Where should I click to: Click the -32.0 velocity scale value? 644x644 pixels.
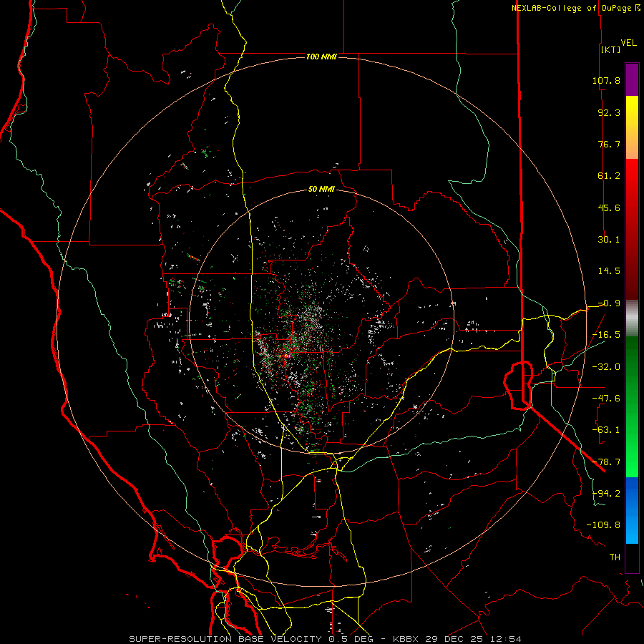click(606, 366)
